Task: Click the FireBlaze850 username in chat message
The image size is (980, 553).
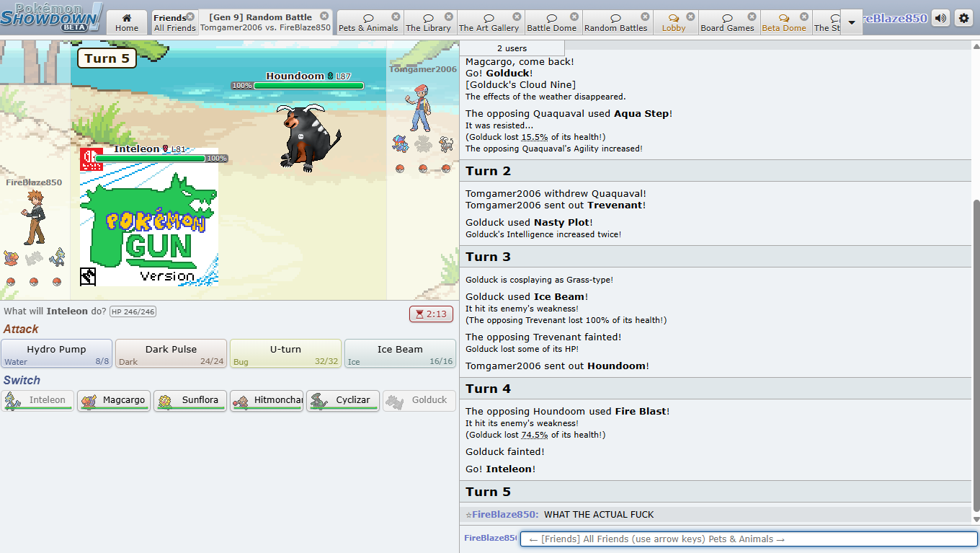Action: point(504,514)
